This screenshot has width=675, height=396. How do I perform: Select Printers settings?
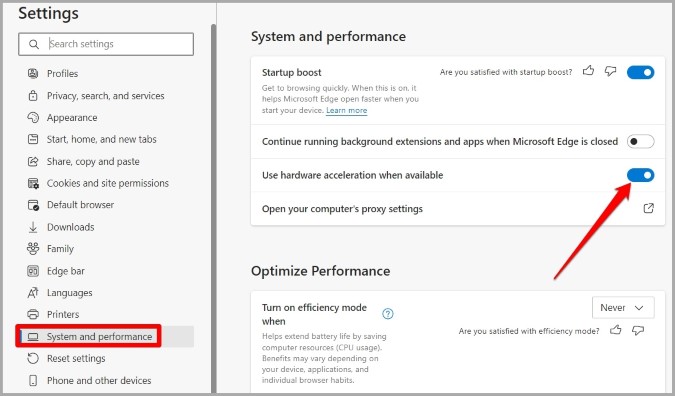point(63,314)
